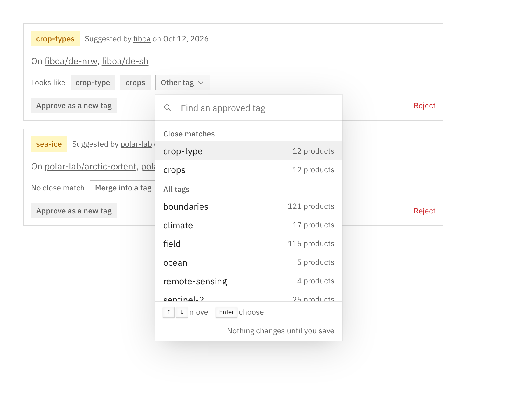Open the polar-lab user link
The image size is (525, 420).
(x=136, y=144)
